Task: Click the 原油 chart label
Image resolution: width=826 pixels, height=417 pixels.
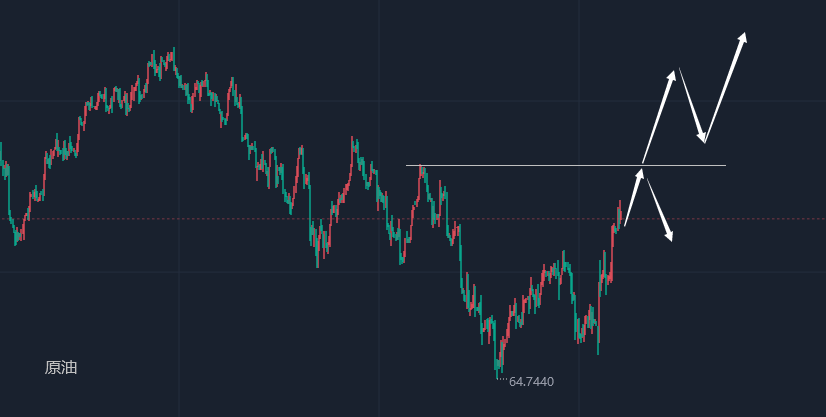Action: (x=61, y=368)
